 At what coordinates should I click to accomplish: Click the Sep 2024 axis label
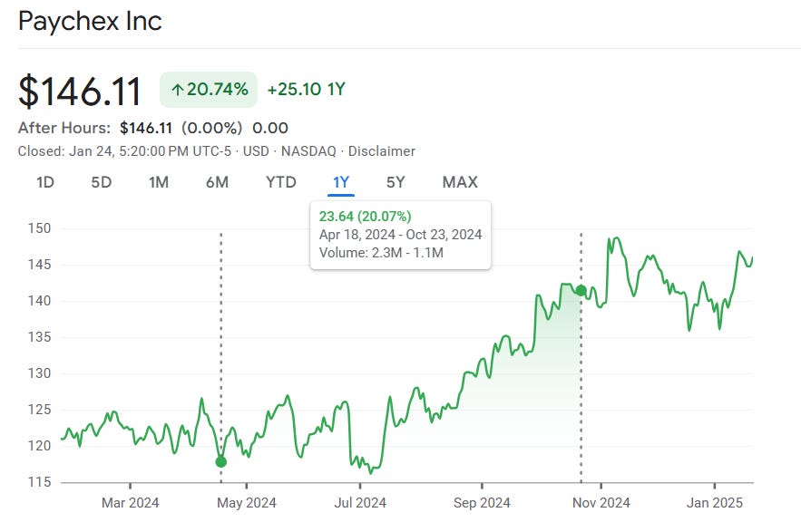[x=482, y=503]
